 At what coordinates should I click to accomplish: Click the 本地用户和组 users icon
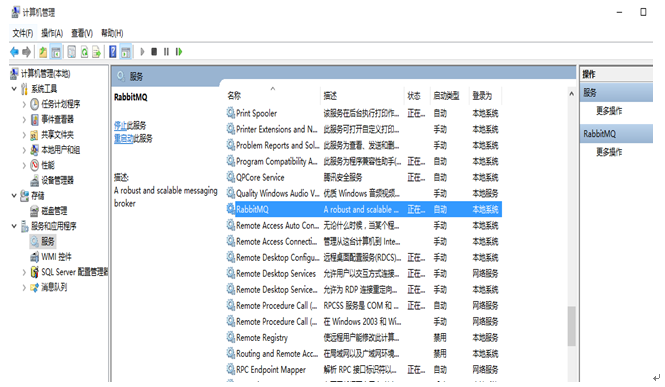tap(34, 150)
